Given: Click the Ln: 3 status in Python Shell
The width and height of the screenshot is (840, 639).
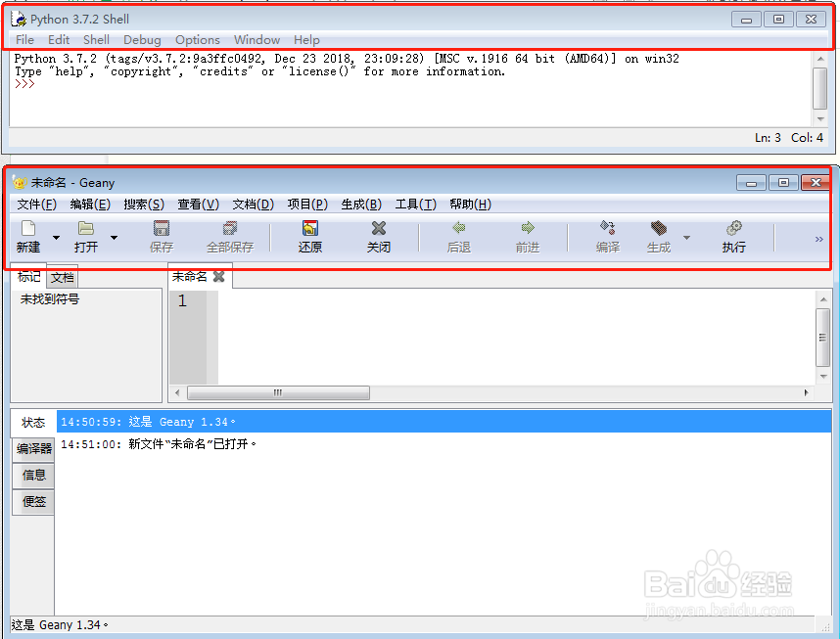Looking at the screenshot, I should pyautogui.click(x=768, y=138).
